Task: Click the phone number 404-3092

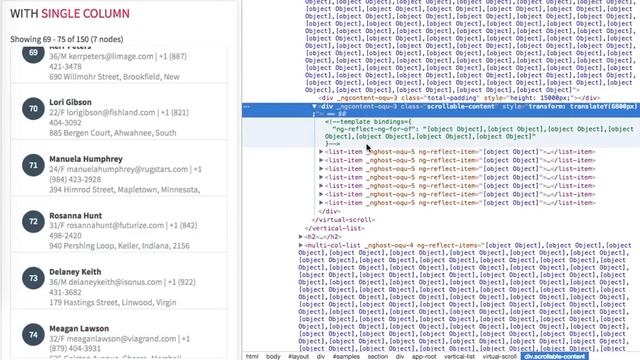Action: pyautogui.click(x=65, y=122)
